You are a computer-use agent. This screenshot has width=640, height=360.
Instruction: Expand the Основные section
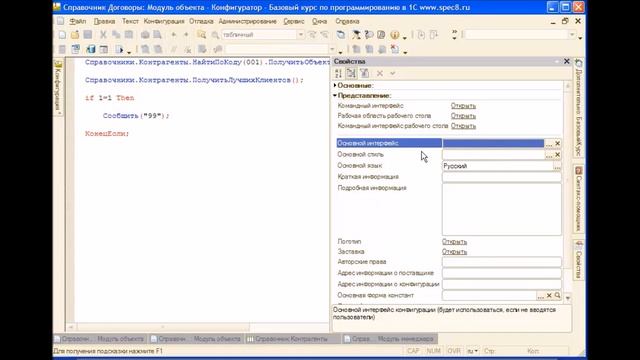(x=335, y=85)
